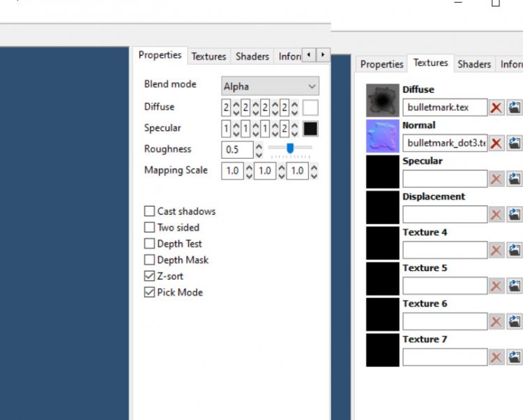Browse for a Diffuse texture file
Image resolution: width=523 pixels, height=420 pixels.
(x=515, y=107)
